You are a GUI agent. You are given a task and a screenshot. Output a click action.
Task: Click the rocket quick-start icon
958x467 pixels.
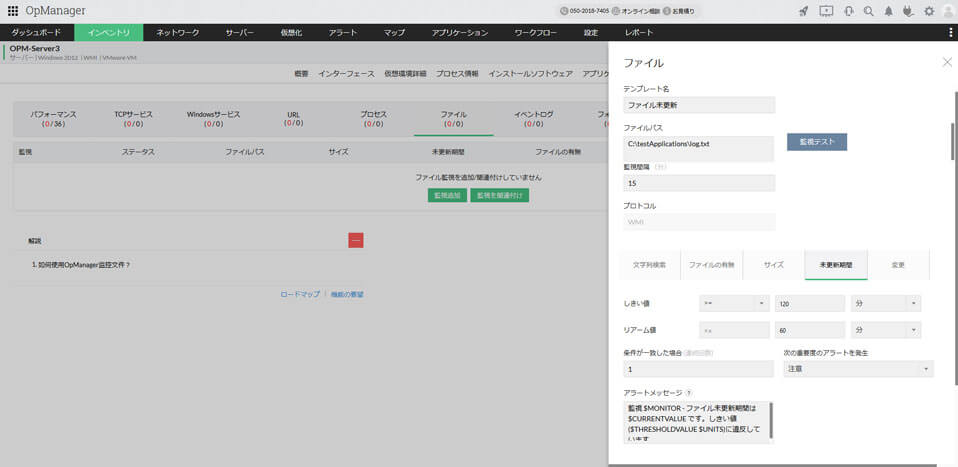804,11
